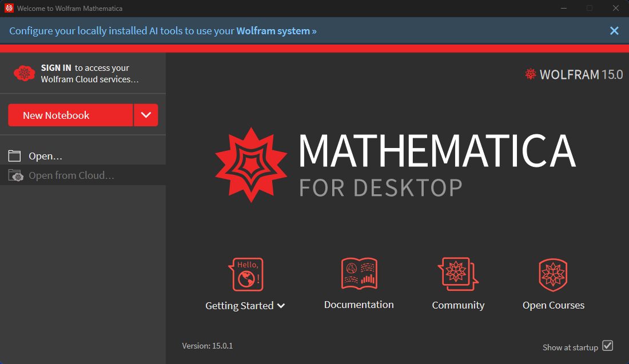Image resolution: width=629 pixels, height=364 pixels.
Task: Dismiss the AI tools configuration banner
Action: [614, 31]
